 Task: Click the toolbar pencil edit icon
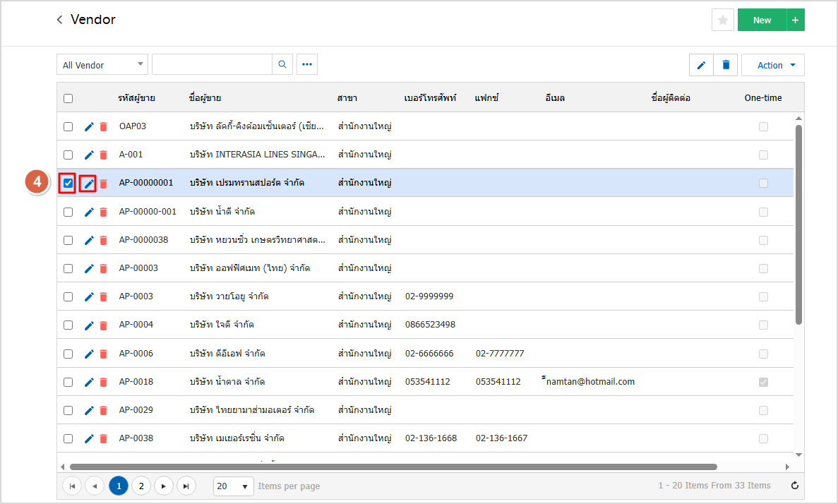701,65
